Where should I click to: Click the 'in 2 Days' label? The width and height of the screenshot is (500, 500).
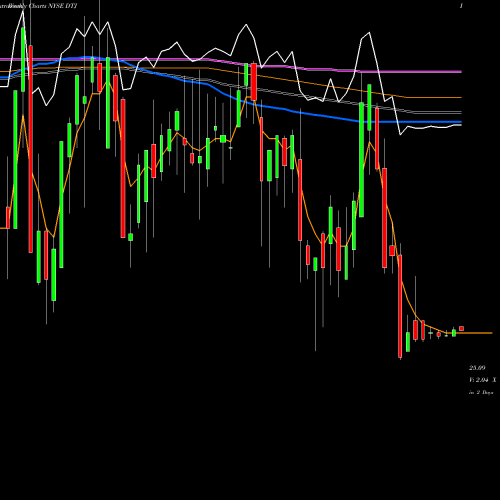481,392
